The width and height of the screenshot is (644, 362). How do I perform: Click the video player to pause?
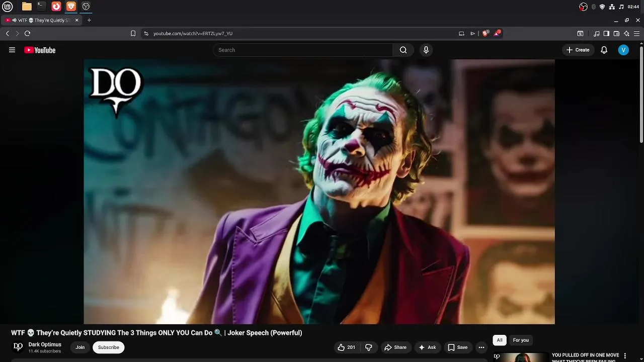(x=319, y=192)
